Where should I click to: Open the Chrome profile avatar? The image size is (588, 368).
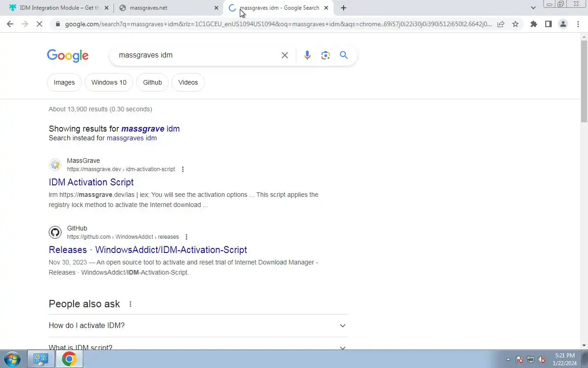click(563, 24)
